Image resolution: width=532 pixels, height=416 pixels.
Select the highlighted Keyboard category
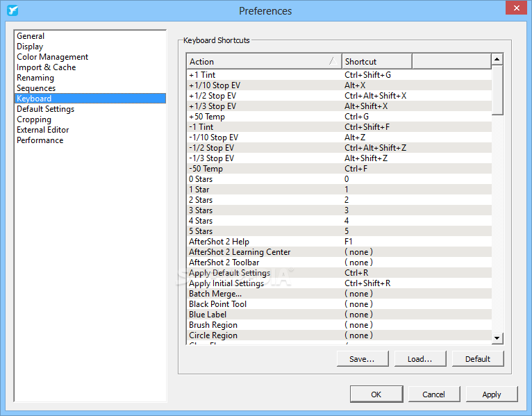pos(90,99)
